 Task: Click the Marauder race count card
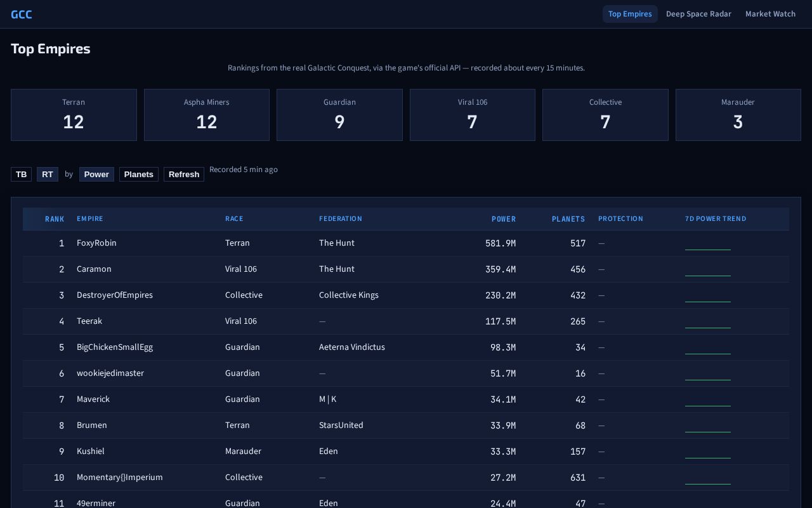738,115
